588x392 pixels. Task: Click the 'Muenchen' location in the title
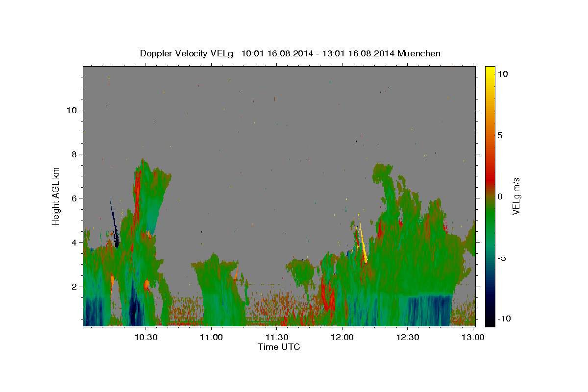click(x=419, y=53)
